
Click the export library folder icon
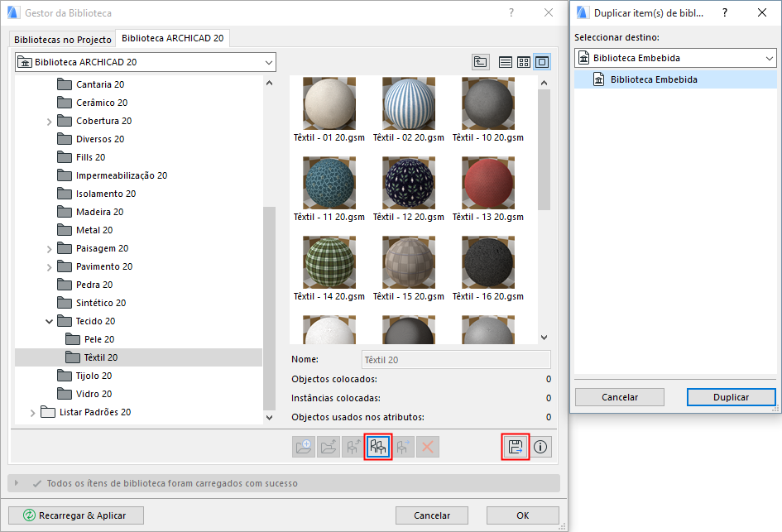(x=329, y=447)
